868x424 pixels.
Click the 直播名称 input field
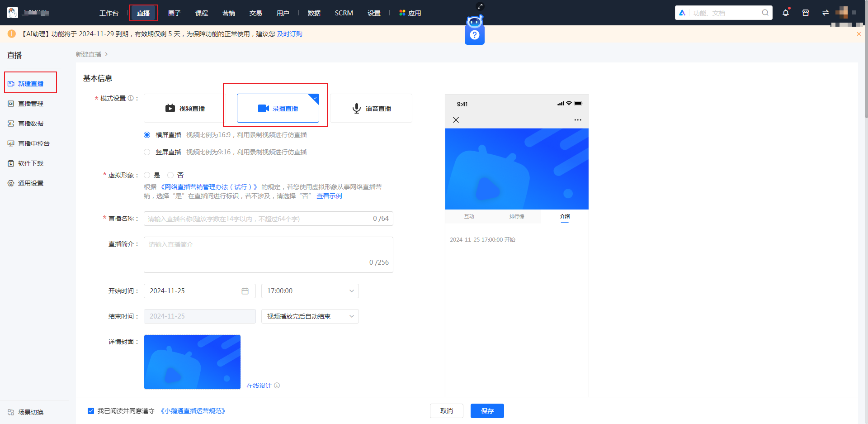pos(268,219)
